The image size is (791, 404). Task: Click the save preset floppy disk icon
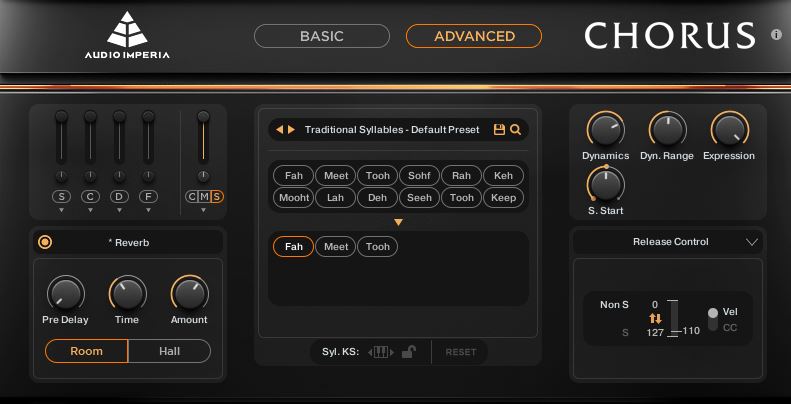tap(499, 130)
